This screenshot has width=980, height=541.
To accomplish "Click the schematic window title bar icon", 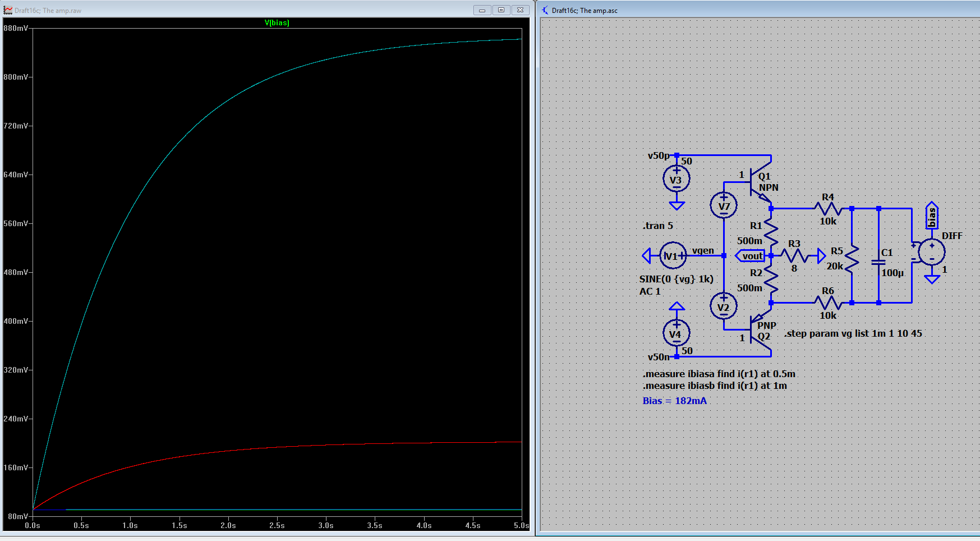I will 545,10.
